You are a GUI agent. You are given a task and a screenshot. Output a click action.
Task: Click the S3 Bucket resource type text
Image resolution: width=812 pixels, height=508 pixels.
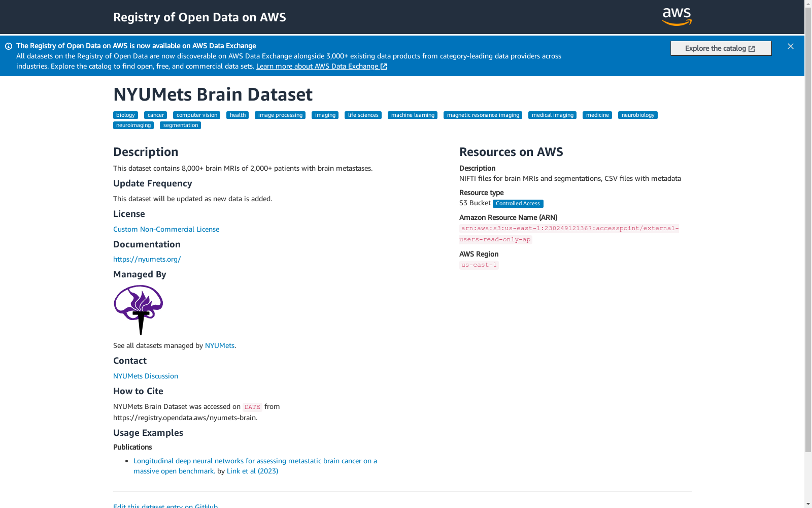coord(475,203)
